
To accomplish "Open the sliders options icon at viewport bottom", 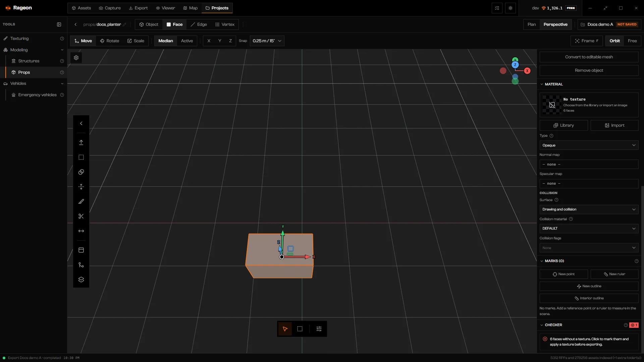I will pos(319,329).
